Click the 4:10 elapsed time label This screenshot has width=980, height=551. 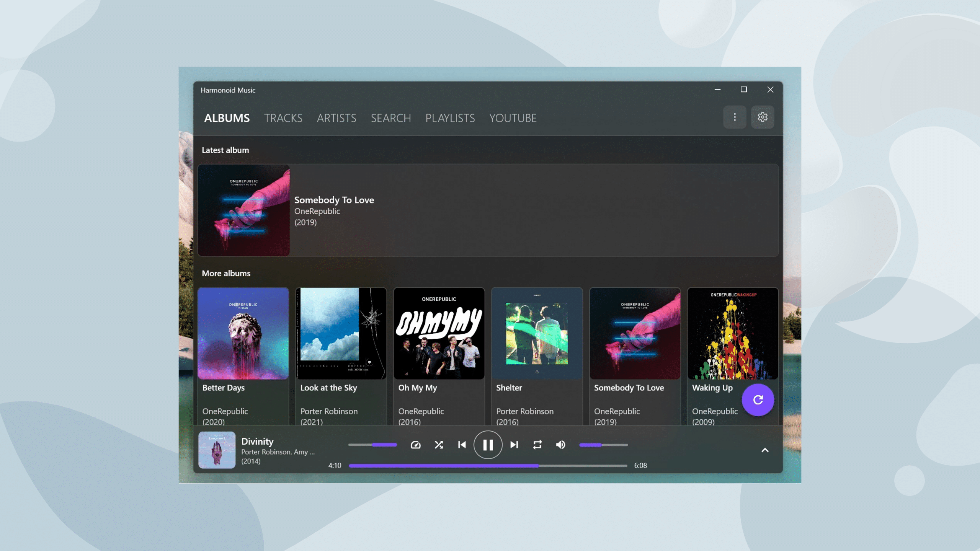[335, 466]
